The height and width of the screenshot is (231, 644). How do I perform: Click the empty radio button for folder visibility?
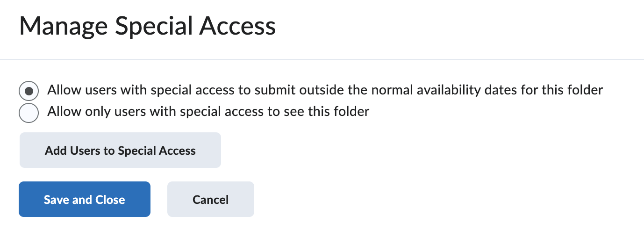[29, 113]
